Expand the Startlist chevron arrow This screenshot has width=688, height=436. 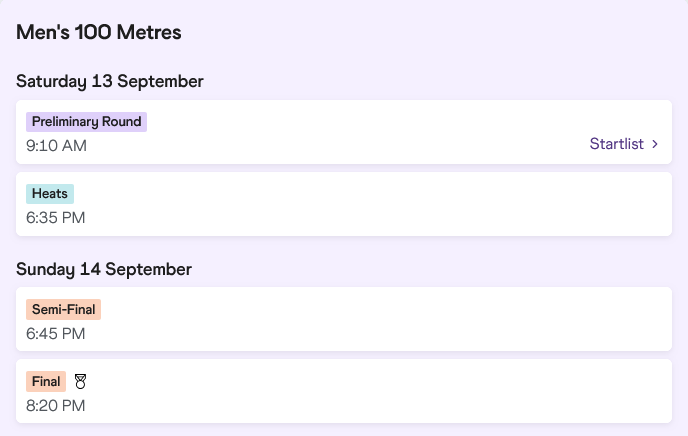[x=655, y=144]
